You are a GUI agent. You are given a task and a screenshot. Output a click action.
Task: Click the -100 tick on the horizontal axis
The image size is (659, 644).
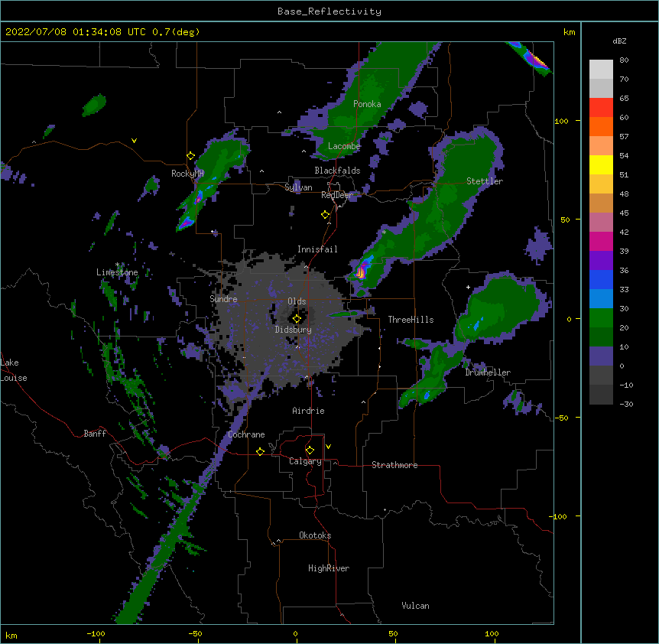96,633
